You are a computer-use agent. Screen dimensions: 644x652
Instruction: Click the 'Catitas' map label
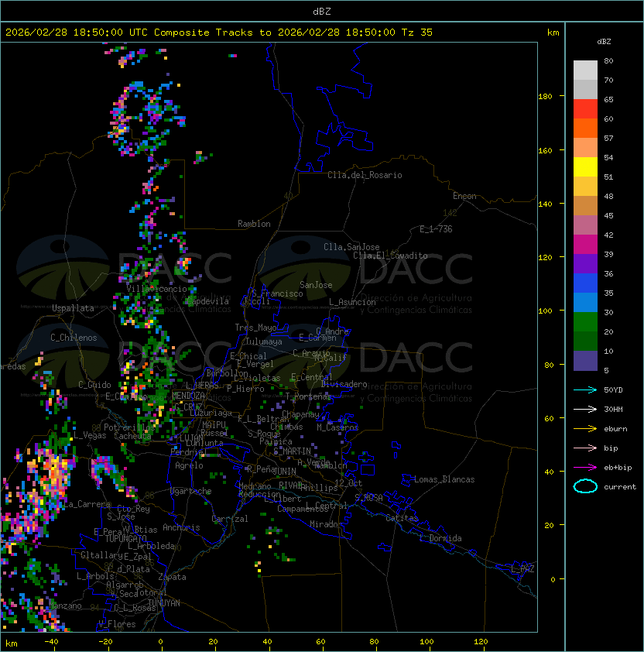click(x=402, y=518)
